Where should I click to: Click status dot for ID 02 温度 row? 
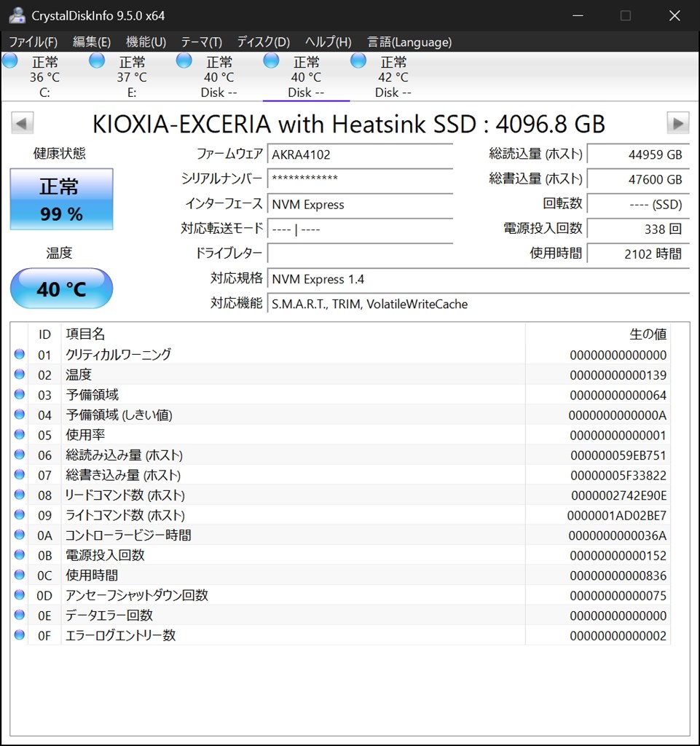pos(20,374)
